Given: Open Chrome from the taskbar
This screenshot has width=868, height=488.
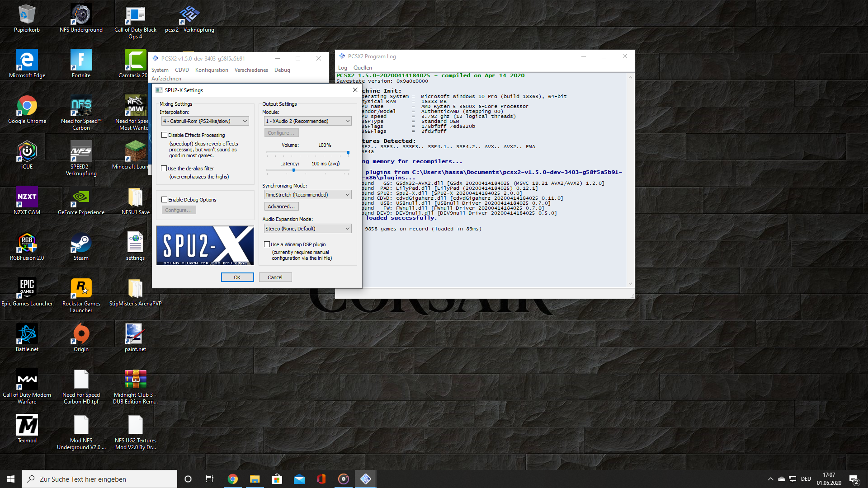Looking at the screenshot, I should coord(232,479).
